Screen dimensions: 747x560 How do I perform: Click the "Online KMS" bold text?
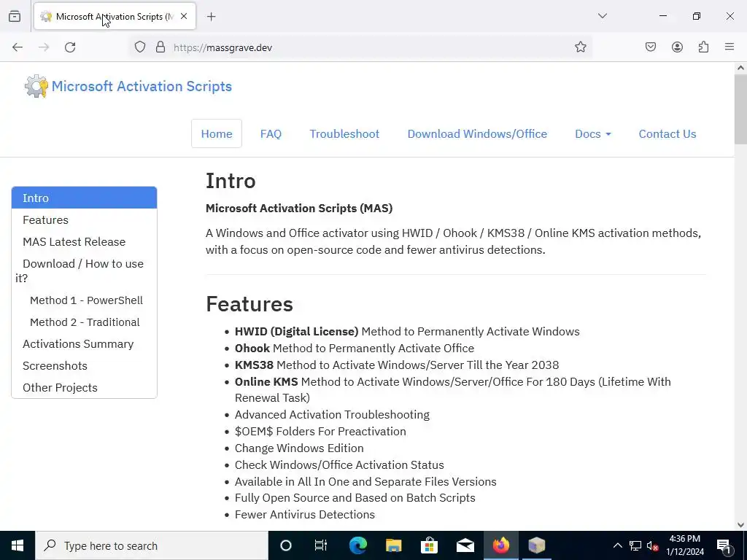266,382
